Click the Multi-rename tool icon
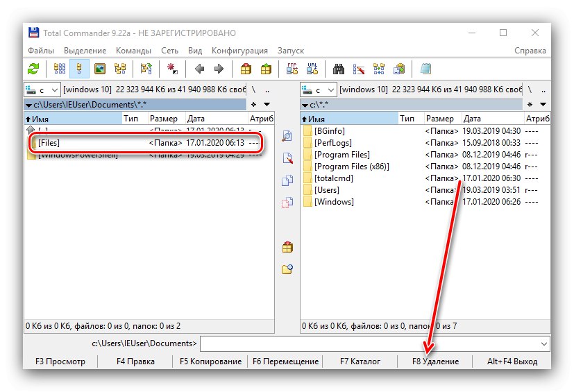The width and height of the screenshot is (574, 392). click(358, 69)
